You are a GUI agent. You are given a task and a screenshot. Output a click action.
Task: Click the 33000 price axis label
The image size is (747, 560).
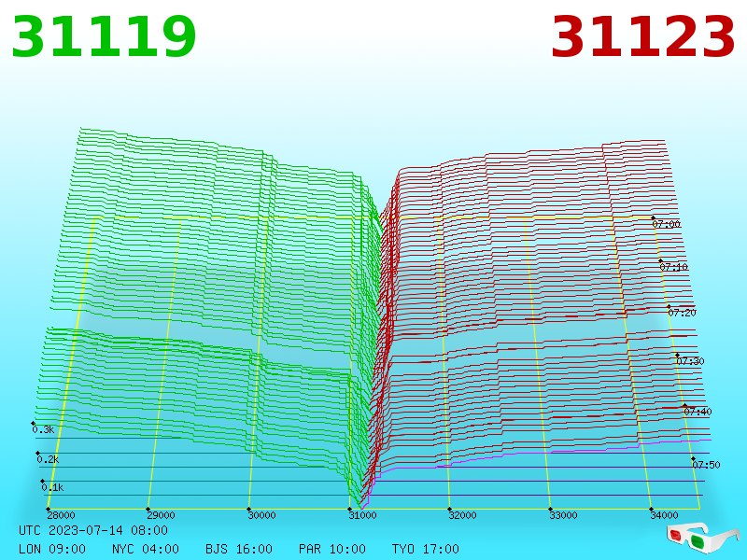[564, 515]
